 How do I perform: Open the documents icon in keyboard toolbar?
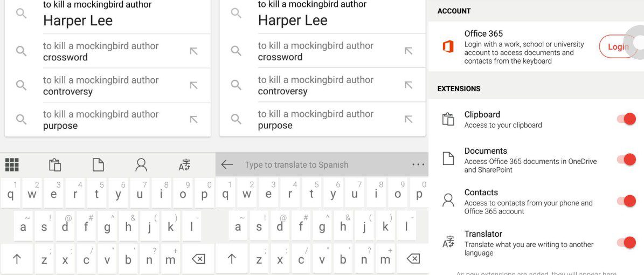pyautogui.click(x=98, y=165)
